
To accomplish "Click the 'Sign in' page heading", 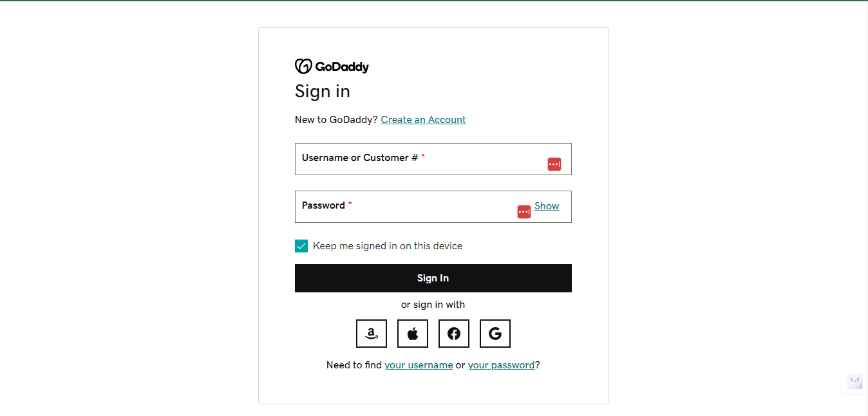I will [x=323, y=91].
